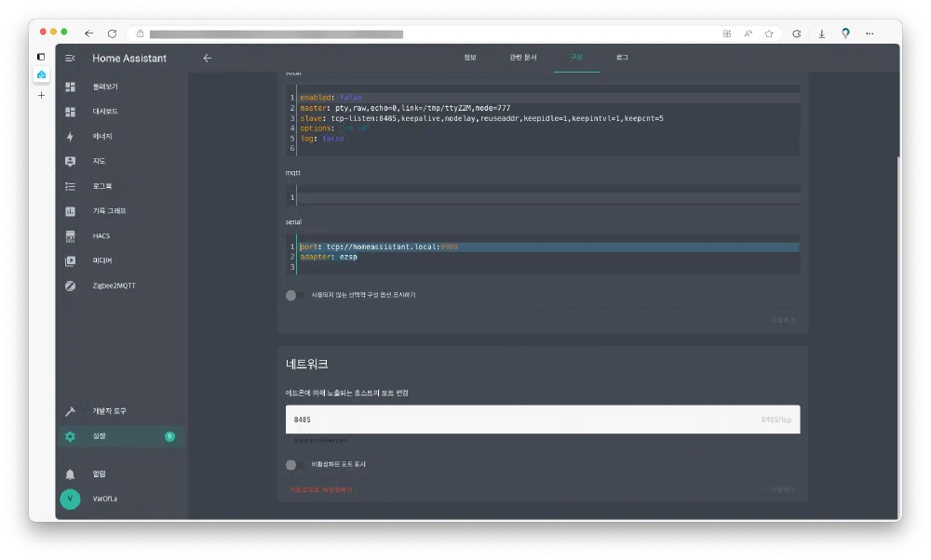Open 개발자 도구 hammer icon

tap(70, 411)
